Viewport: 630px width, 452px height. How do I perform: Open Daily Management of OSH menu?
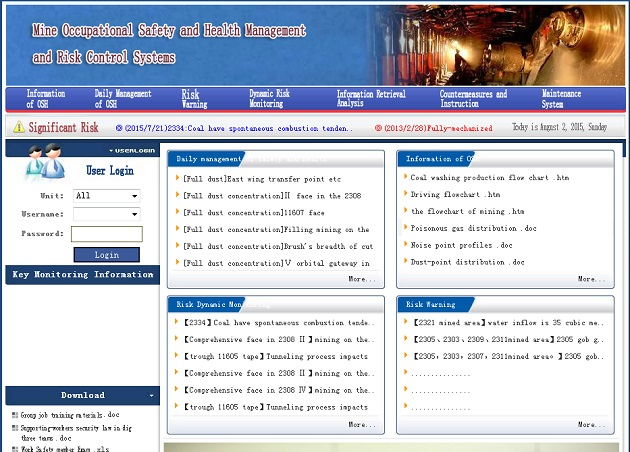click(x=123, y=99)
